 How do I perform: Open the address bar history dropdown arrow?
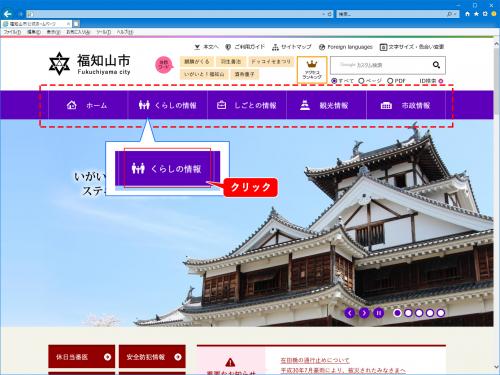coord(323,14)
